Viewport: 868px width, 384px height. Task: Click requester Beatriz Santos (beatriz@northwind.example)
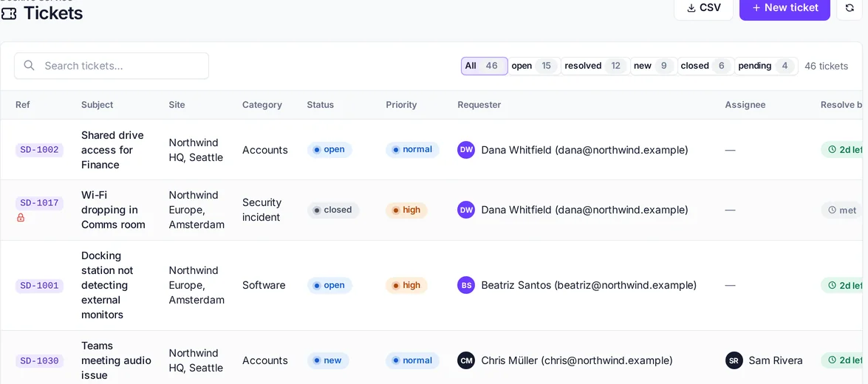coord(589,286)
